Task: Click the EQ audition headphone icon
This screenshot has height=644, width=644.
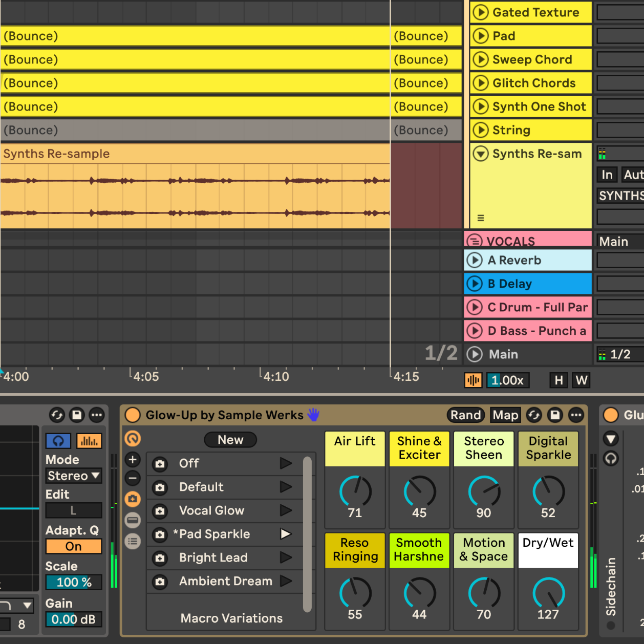Action: [58, 441]
